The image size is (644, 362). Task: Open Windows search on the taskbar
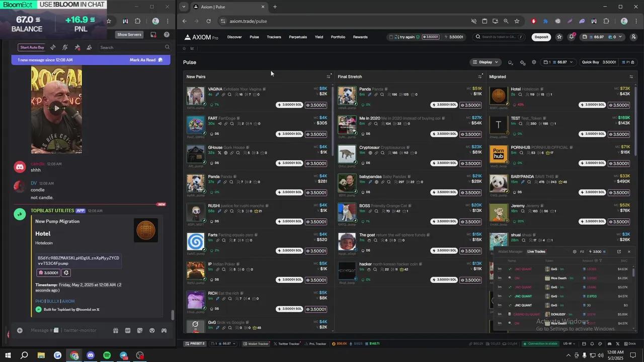click(x=24, y=355)
